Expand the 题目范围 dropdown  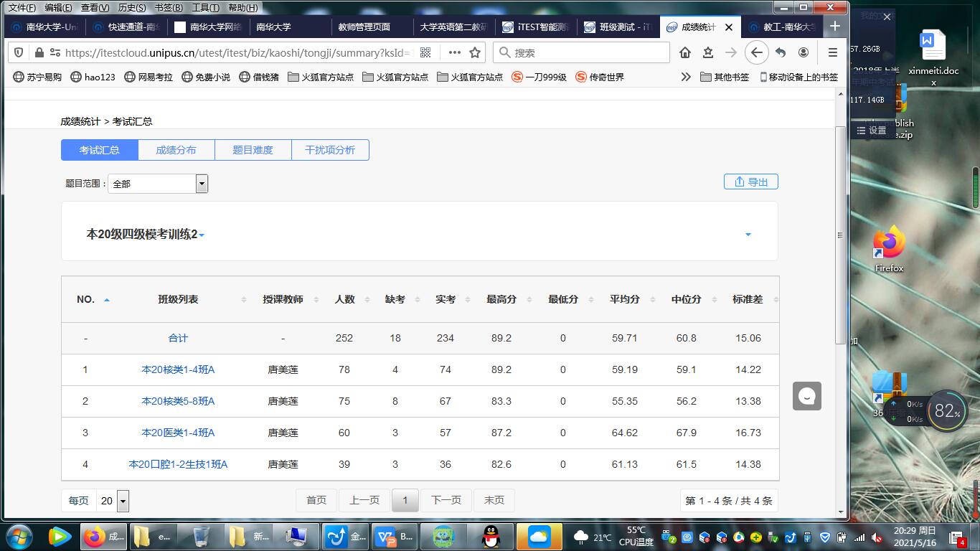(x=202, y=184)
